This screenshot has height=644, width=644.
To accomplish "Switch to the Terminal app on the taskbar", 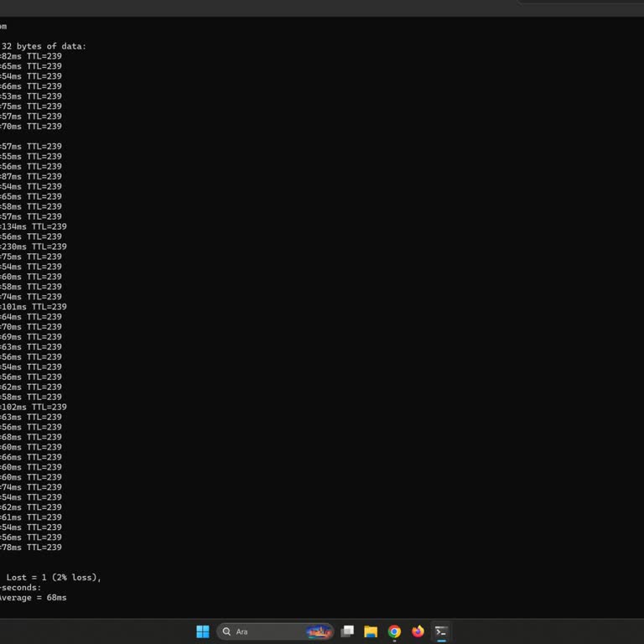I will click(441, 631).
